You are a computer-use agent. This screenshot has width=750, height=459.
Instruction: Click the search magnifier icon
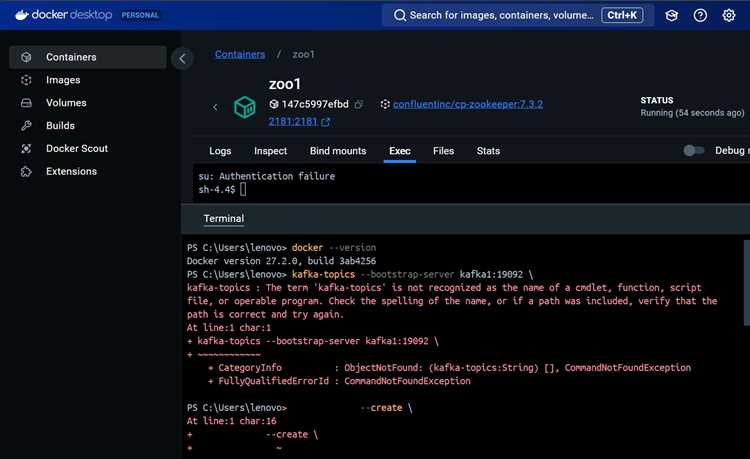pos(400,15)
